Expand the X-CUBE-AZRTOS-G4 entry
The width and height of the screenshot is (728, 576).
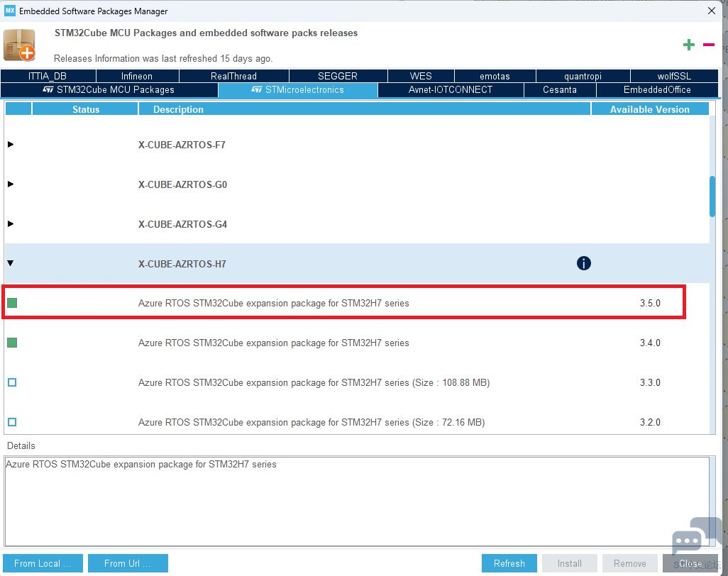pos(10,223)
